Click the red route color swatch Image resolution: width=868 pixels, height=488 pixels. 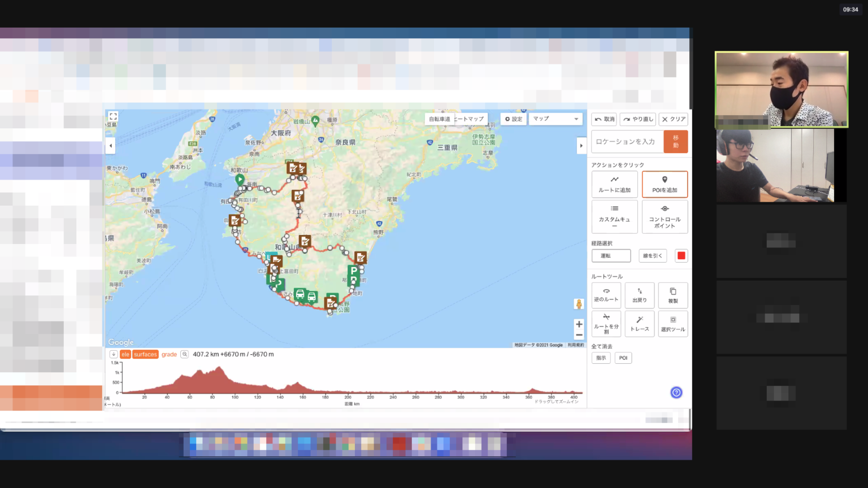coord(681,255)
